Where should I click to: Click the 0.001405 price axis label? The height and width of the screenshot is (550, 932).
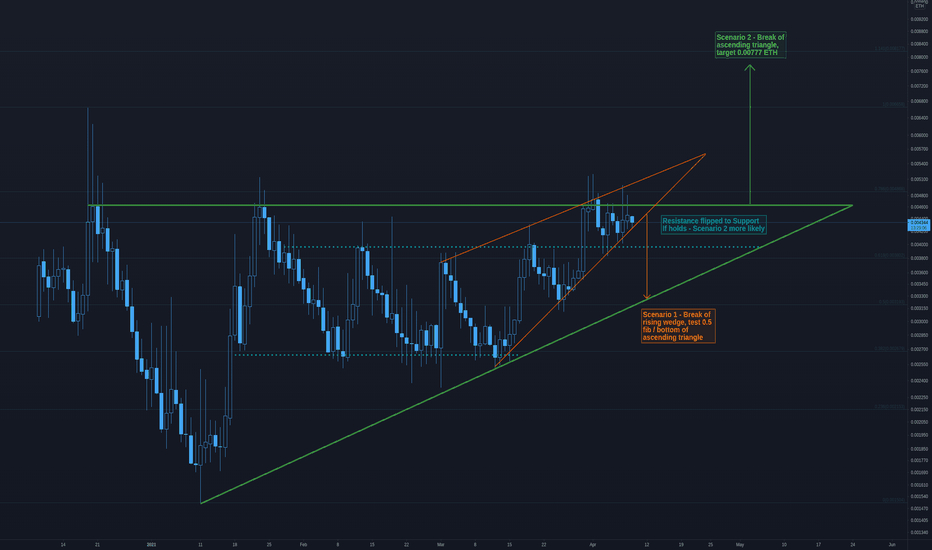click(919, 520)
